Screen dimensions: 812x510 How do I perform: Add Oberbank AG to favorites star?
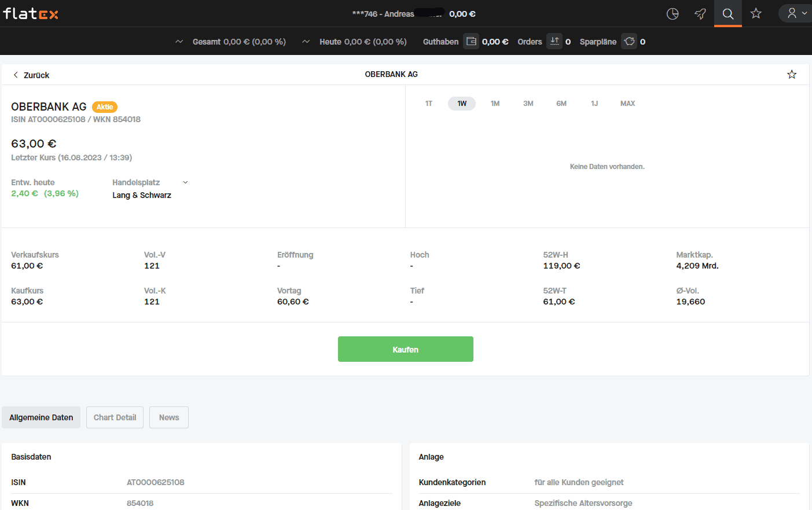pos(792,75)
